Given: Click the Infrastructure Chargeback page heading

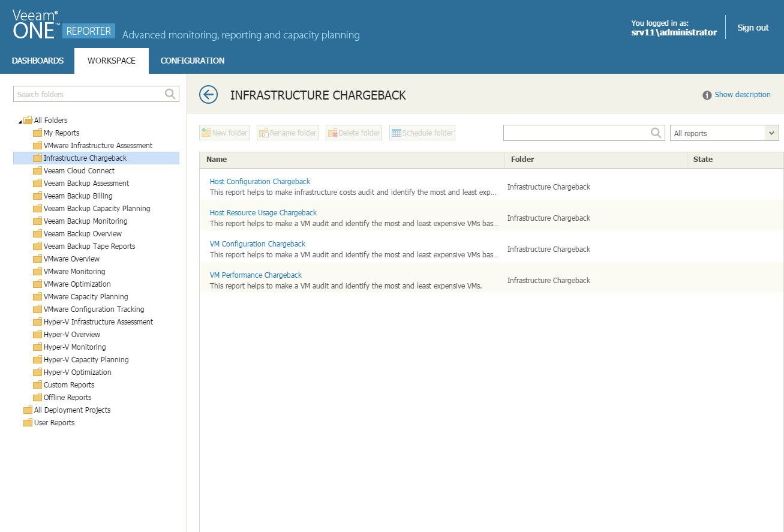Looking at the screenshot, I should [318, 95].
